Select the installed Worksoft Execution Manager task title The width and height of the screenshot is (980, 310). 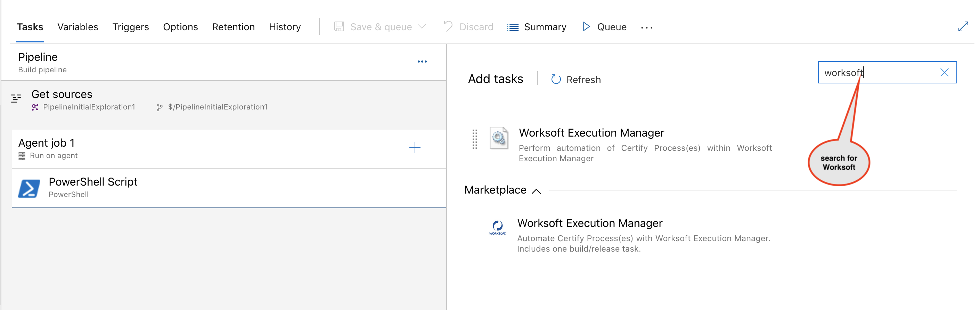(591, 133)
